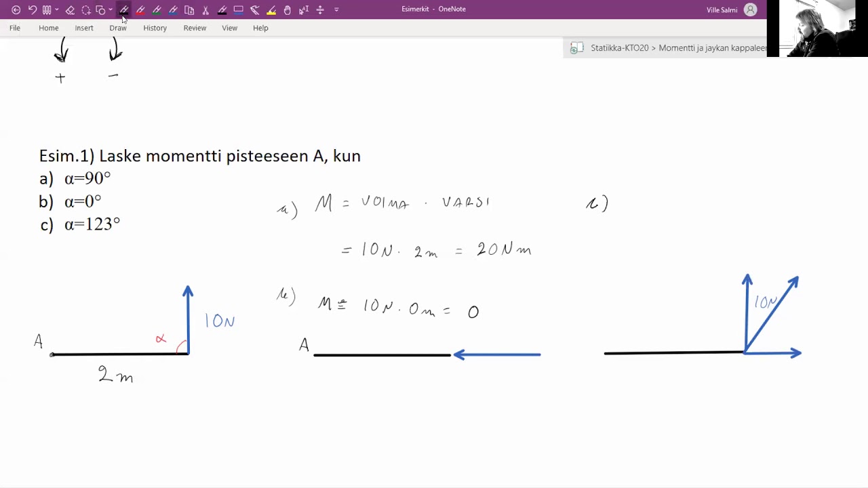Viewport: 868px width, 488px height.
Task: Open the pen set icon
Action: coord(47,9)
